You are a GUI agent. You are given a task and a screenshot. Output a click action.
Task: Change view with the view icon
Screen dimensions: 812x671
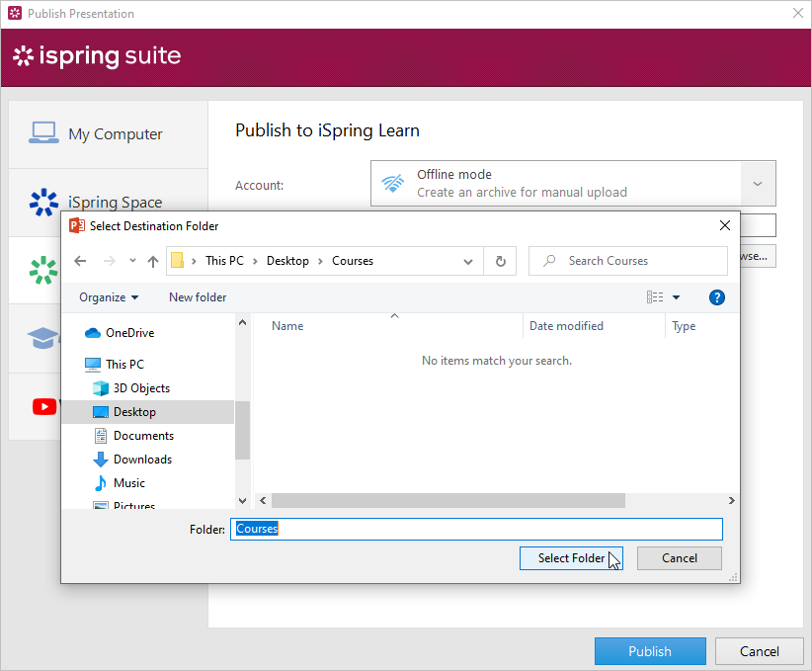tap(655, 296)
